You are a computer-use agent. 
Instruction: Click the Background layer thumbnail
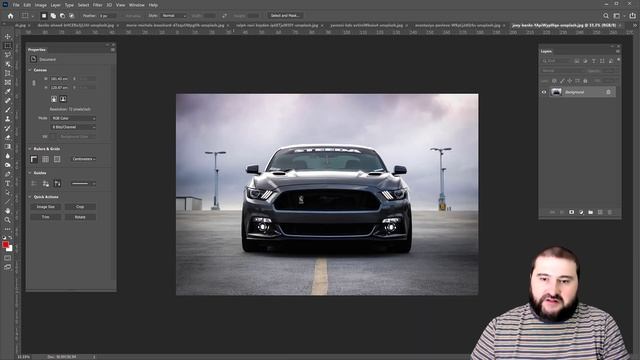[556, 92]
